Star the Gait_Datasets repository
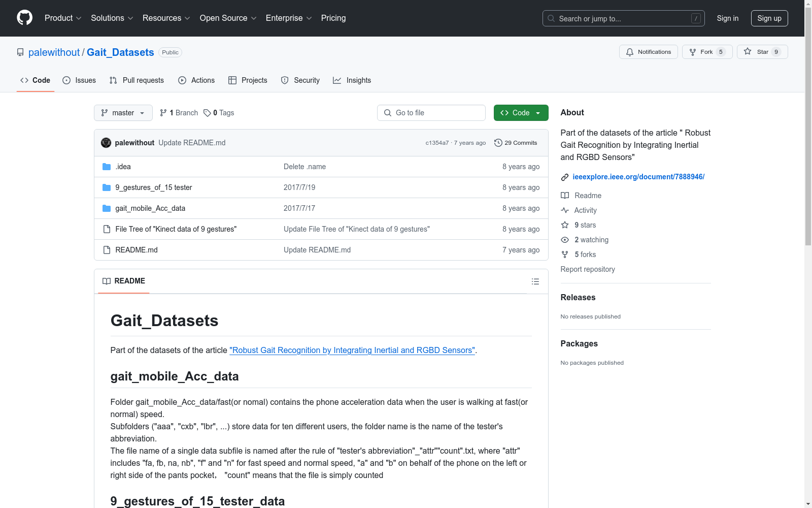This screenshot has height=508, width=812. click(762, 52)
